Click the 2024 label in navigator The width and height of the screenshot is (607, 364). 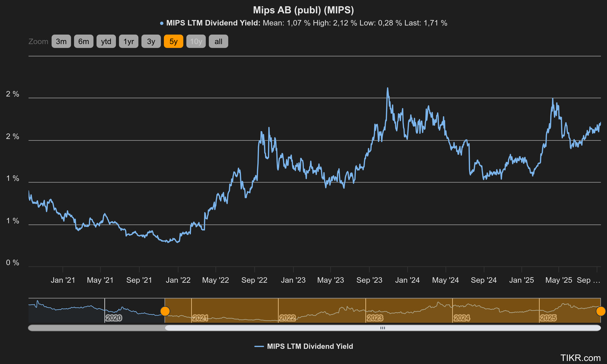[x=462, y=318]
